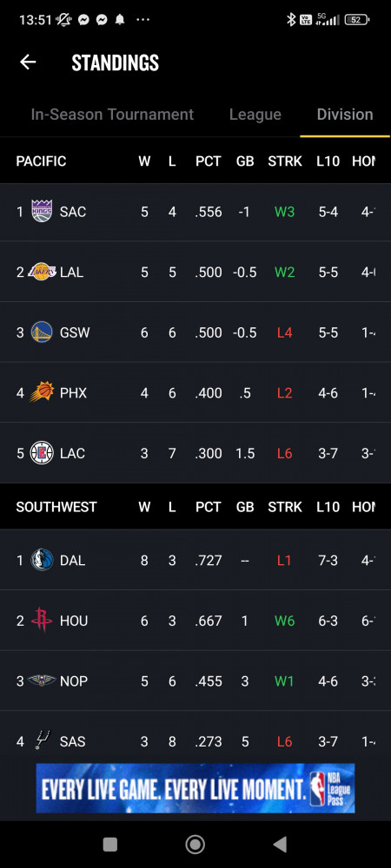The height and width of the screenshot is (868, 391).
Task: Tap the back arrow beside Standings
Action: click(x=28, y=62)
